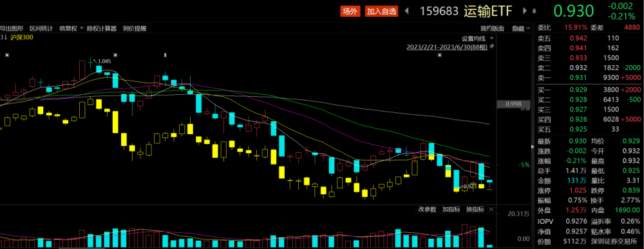Select the 卖四 0.941 order row
644x249 pixels.
click(589, 48)
